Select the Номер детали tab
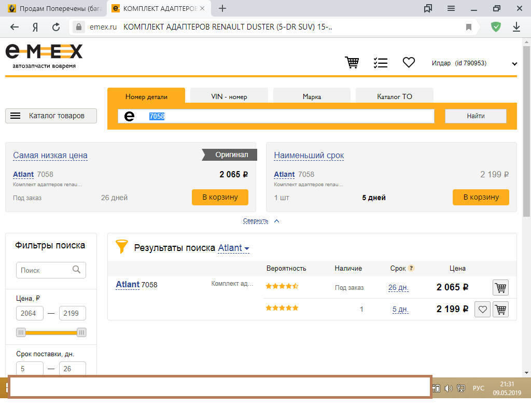Viewport: 531px width, 420px height. click(x=146, y=96)
